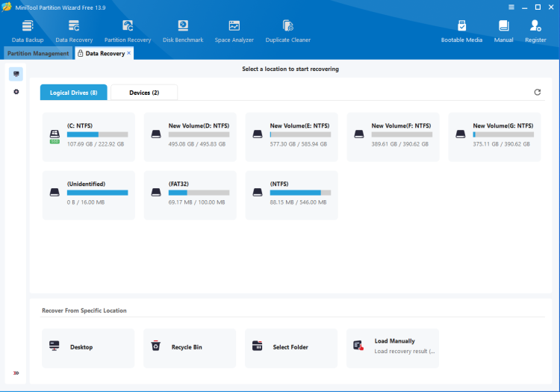Click the refresh drives icon
The width and height of the screenshot is (560, 392).
537,93
